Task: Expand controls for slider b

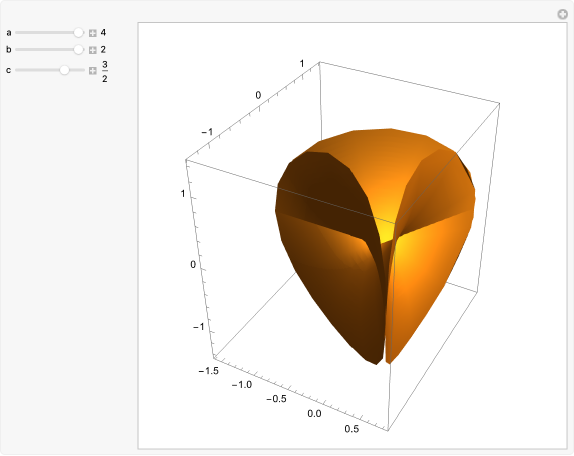Action: pos(93,50)
